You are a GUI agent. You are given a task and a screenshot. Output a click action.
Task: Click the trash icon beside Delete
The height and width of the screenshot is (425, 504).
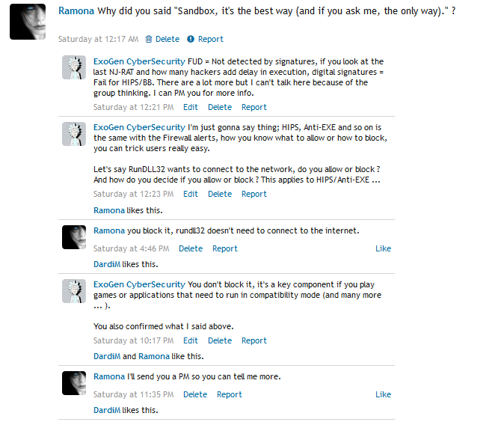coord(149,39)
